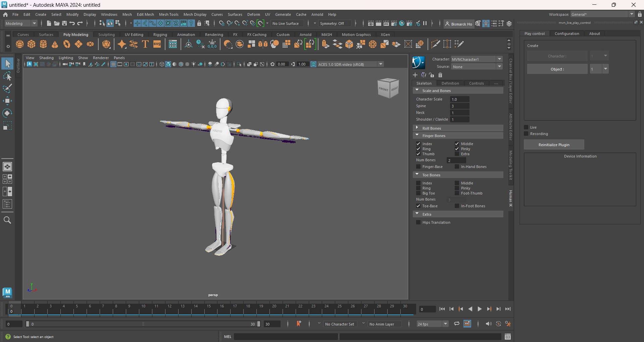Switch to the Configuration tab
The width and height of the screenshot is (644, 342).
tap(567, 34)
